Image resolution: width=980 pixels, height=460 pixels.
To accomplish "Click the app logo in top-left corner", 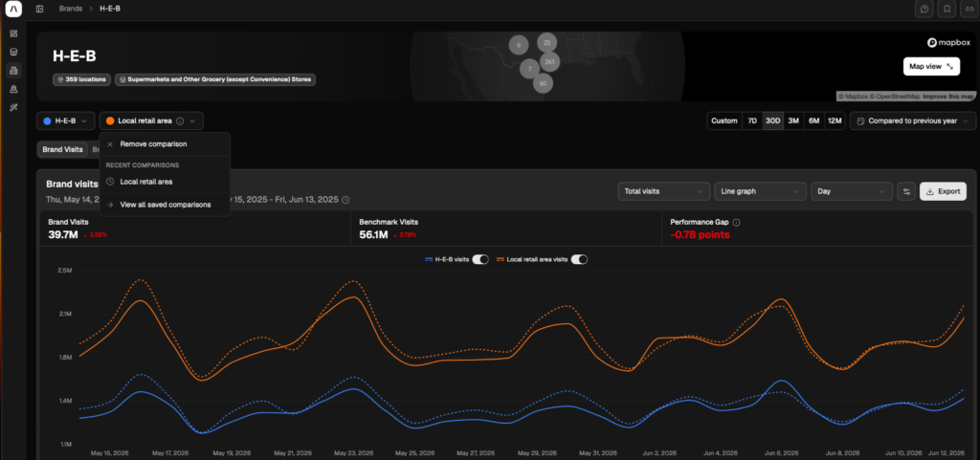I will coord(13,9).
